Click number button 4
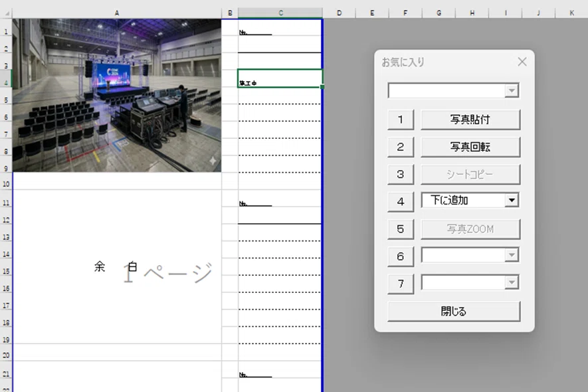 tap(401, 202)
